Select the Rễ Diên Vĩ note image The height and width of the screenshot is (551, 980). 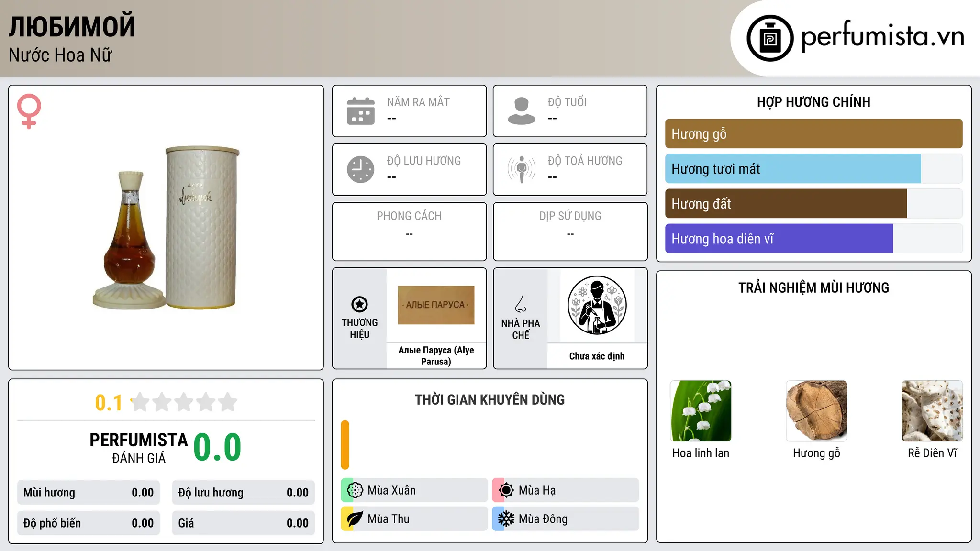click(x=932, y=411)
